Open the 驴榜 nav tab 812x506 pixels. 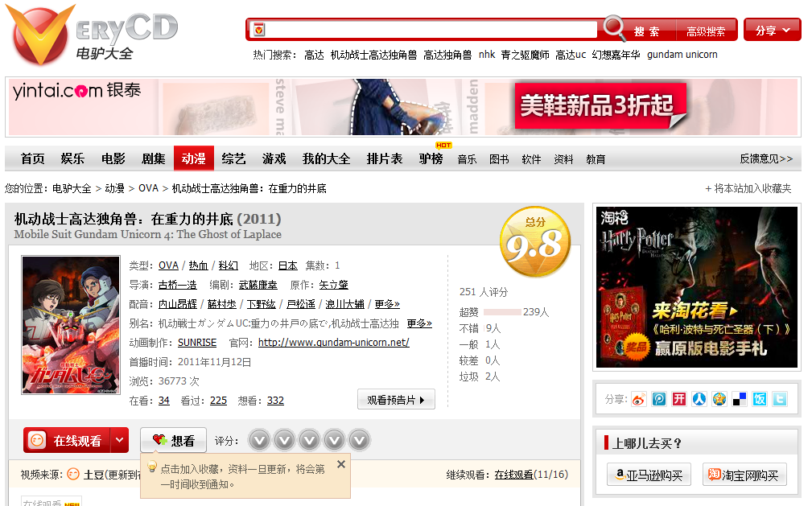pos(431,158)
